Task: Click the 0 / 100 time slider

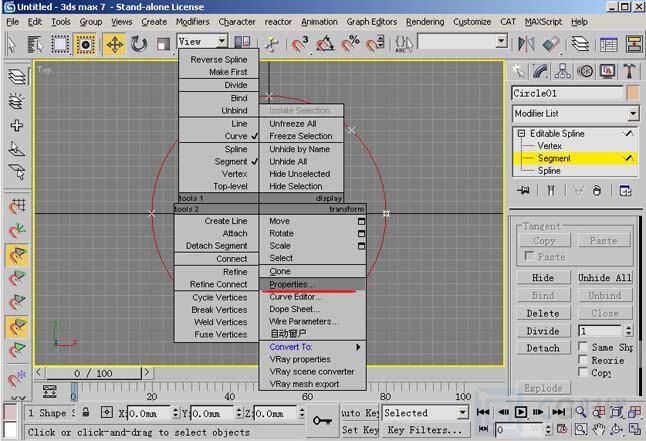Action: coord(94,373)
